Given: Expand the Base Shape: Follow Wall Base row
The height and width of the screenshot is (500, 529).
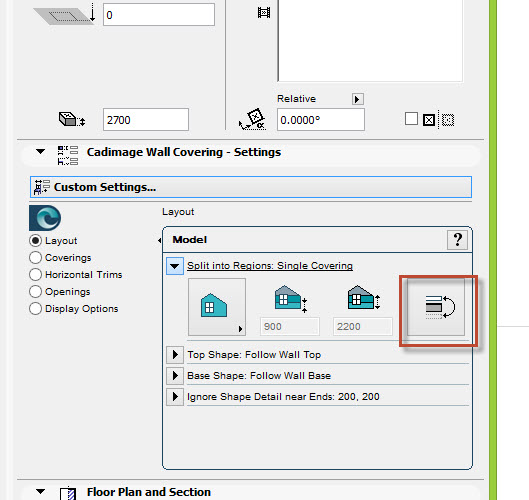Looking at the screenshot, I should pyautogui.click(x=175, y=376).
